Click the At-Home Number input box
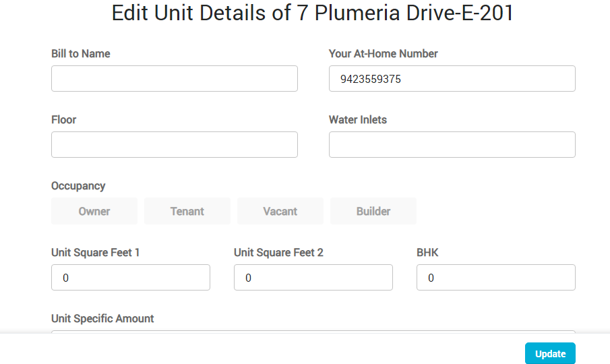The width and height of the screenshot is (610, 364). (452, 78)
